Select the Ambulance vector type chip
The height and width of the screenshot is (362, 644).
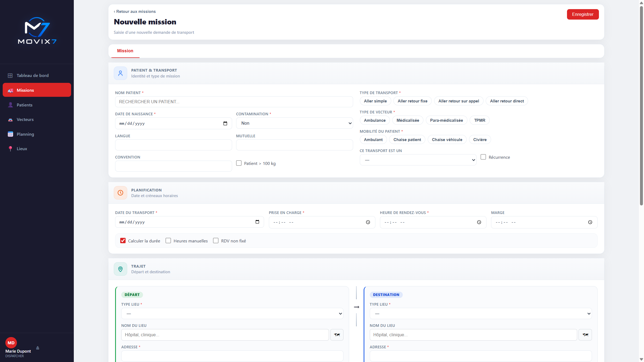(375, 120)
